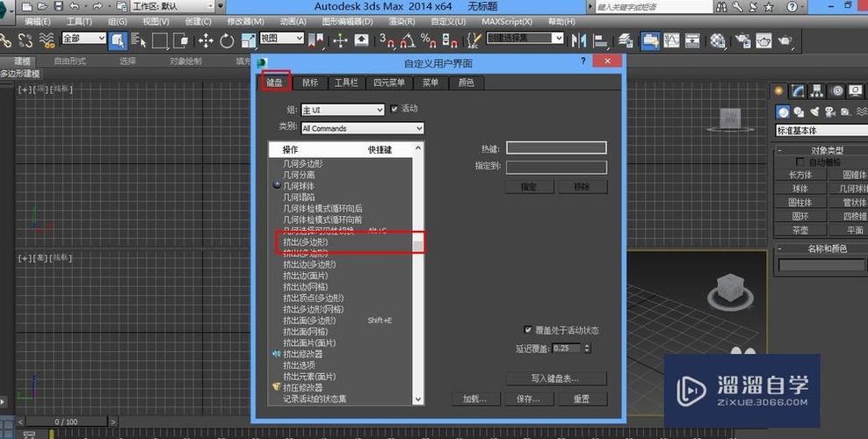868x439 pixels.
Task: Click the 热键 input field
Action: pos(555,148)
